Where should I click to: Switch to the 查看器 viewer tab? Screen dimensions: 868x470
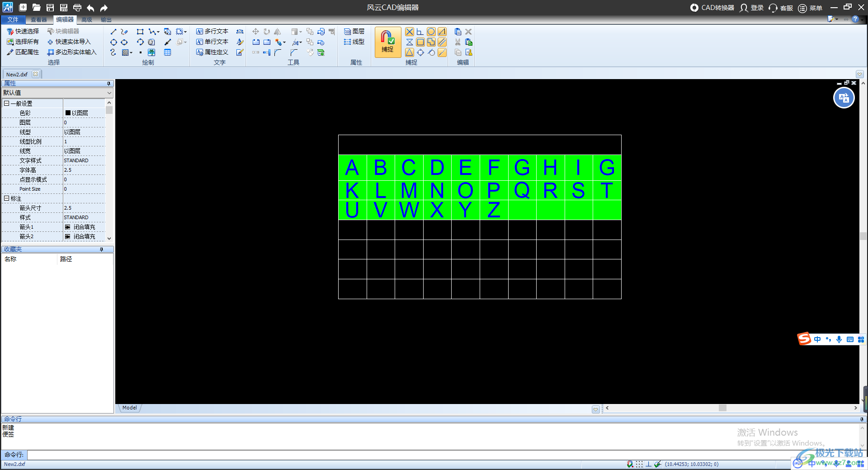[x=39, y=19]
